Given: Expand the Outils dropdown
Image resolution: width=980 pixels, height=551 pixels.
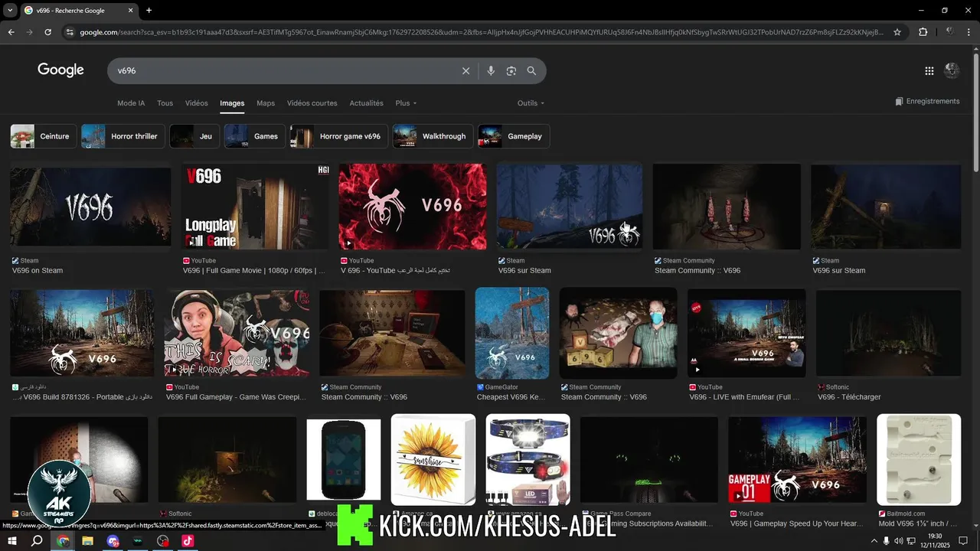Looking at the screenshot, I should pos(531,103).
